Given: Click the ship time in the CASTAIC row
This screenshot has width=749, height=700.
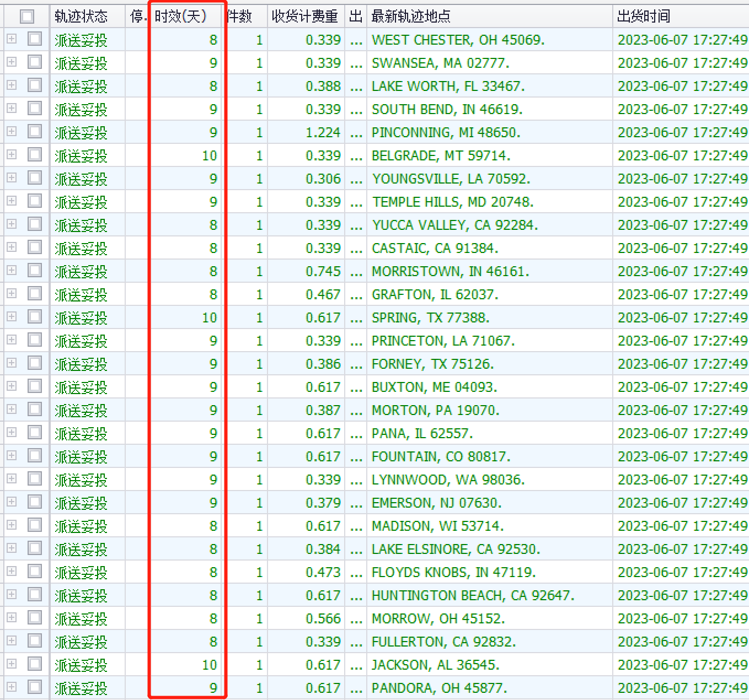Looking at the screenshot, I should [x=682, y=249].
